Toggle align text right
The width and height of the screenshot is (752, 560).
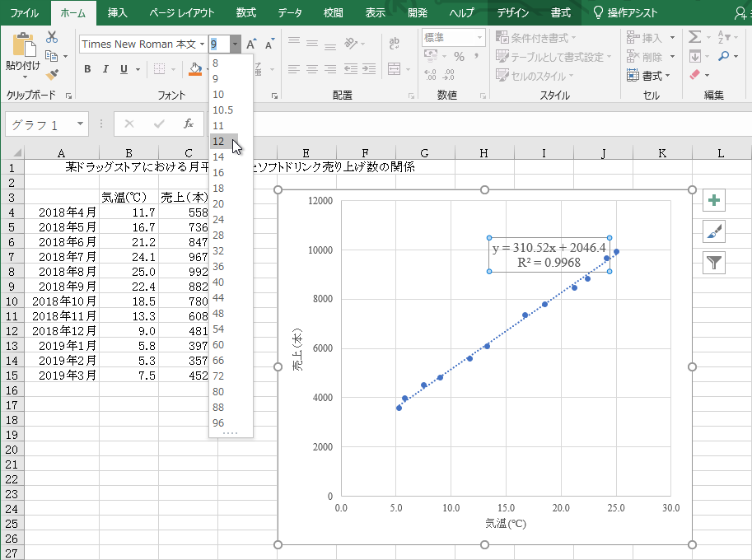(x=330, y=69)
